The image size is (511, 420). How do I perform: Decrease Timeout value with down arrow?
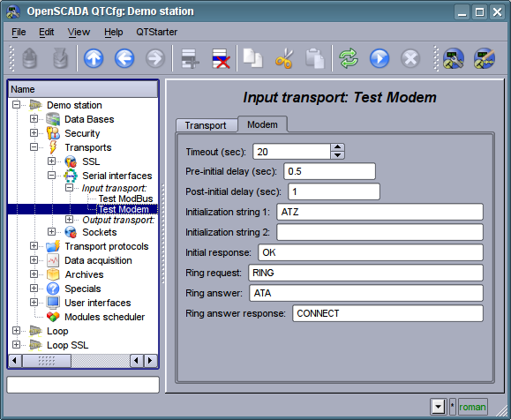[x=338, y=155]
